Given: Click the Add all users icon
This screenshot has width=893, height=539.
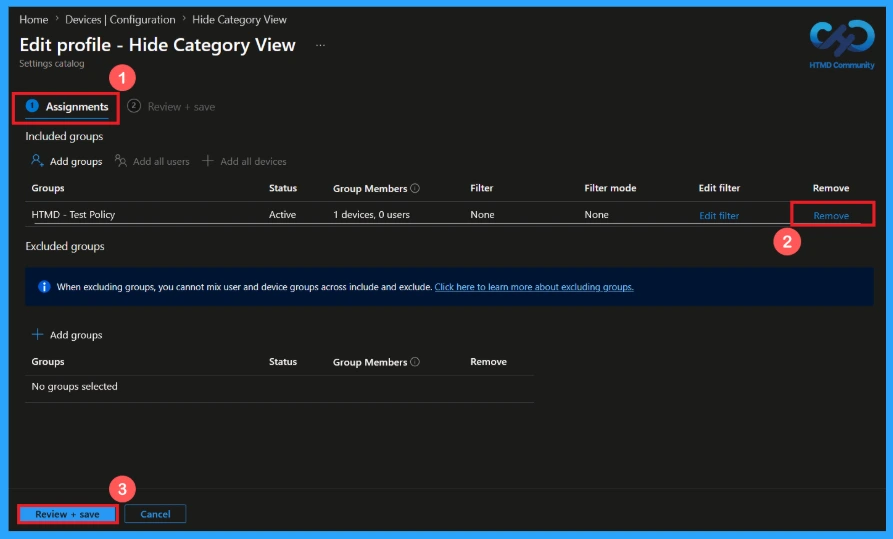Looking at the screenshot, I should point(120,161).
